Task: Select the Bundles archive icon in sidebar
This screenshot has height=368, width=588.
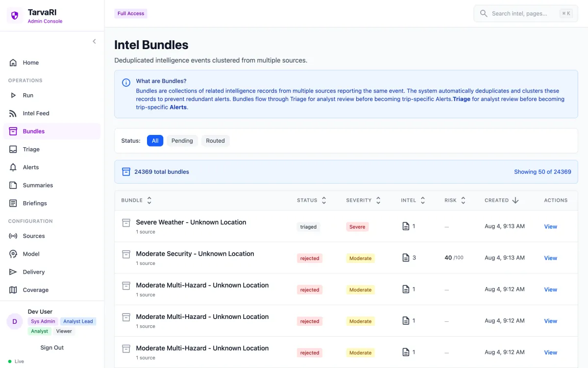Action: coord(13,131)
